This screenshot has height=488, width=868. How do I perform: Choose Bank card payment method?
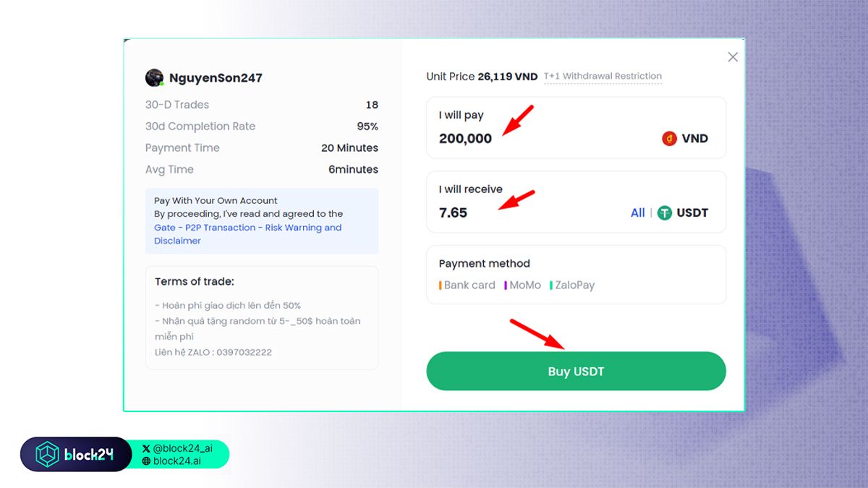(x=467, y=286)
